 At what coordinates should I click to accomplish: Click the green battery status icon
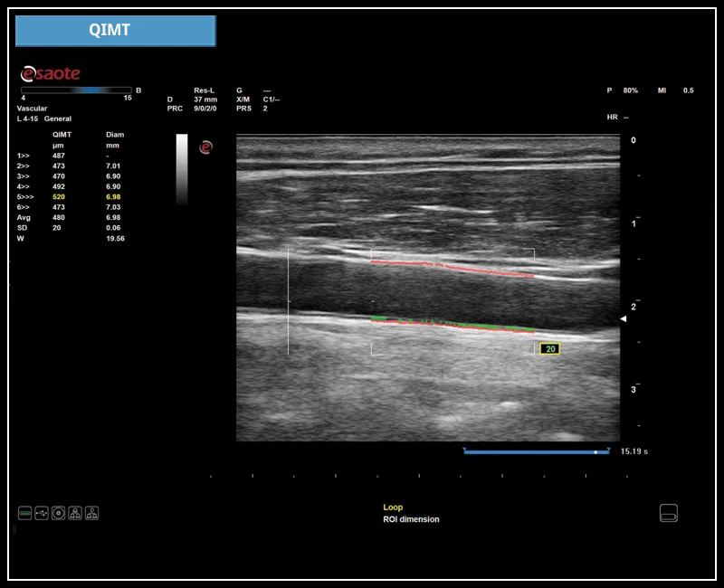(25, 513)
